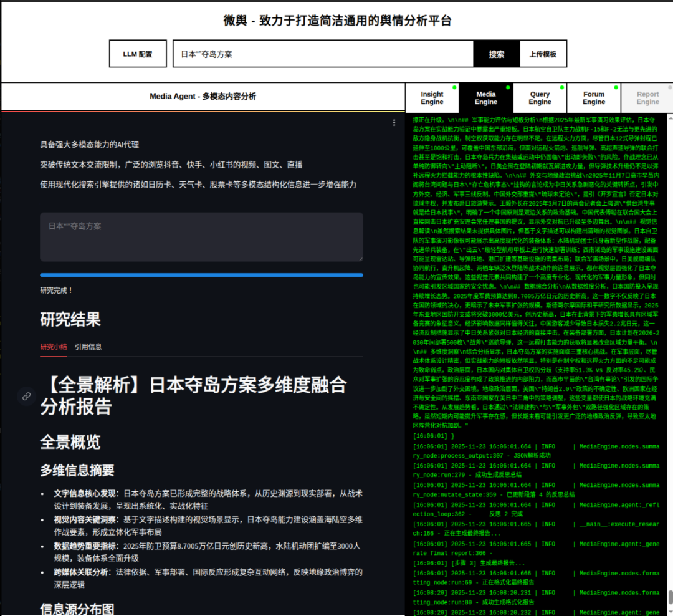
Task: Click the blue research progress bar
Action: point(202,276)
